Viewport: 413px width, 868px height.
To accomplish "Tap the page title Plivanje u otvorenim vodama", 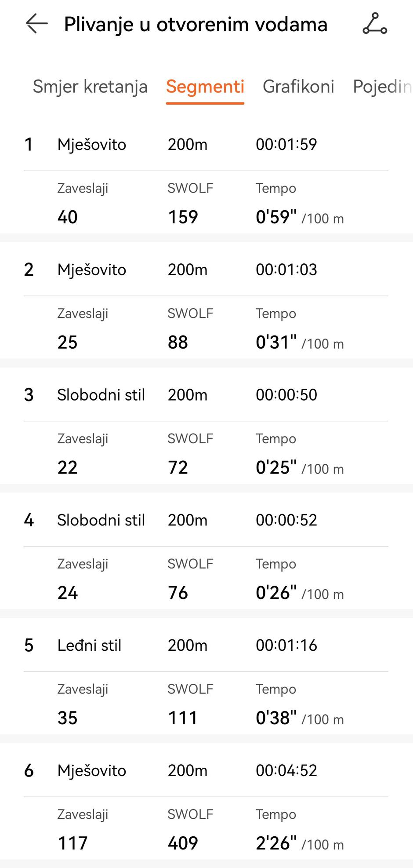I will pos(196,25).
